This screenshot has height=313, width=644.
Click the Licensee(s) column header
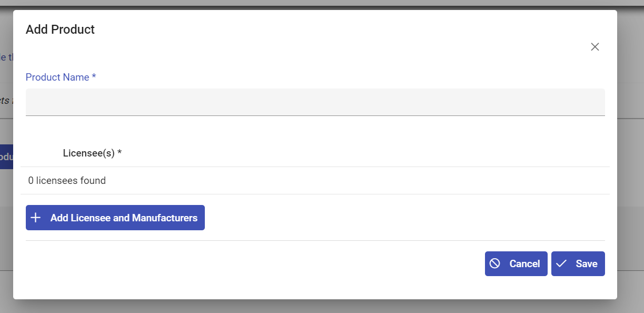coord(89,153)
